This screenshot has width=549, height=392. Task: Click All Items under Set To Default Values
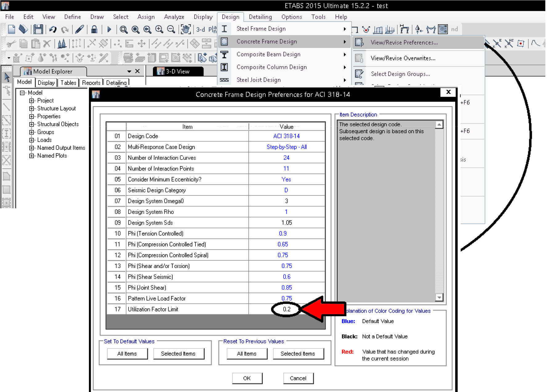click(127, 354)
